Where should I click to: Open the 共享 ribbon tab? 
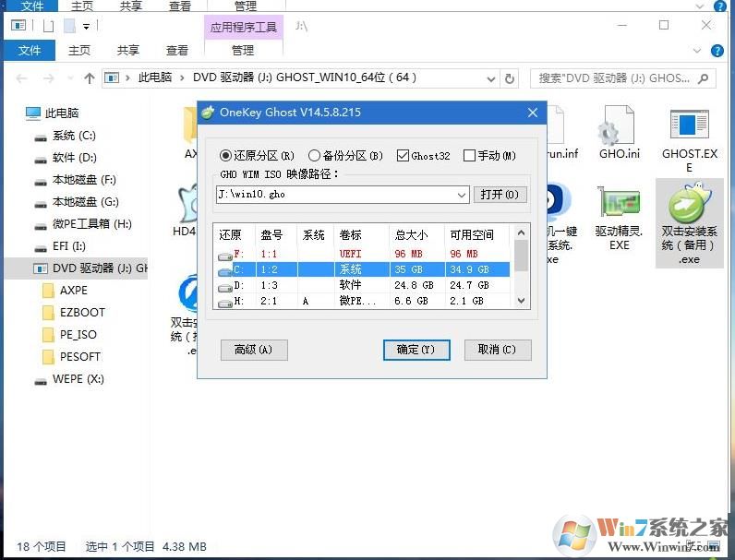point(128,50)
